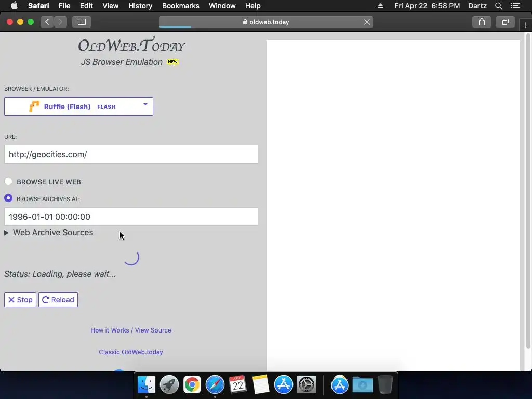Screen dimensions: 532x399
Task: Click the OldWeb.Today logo title
Action: point(131,45)
